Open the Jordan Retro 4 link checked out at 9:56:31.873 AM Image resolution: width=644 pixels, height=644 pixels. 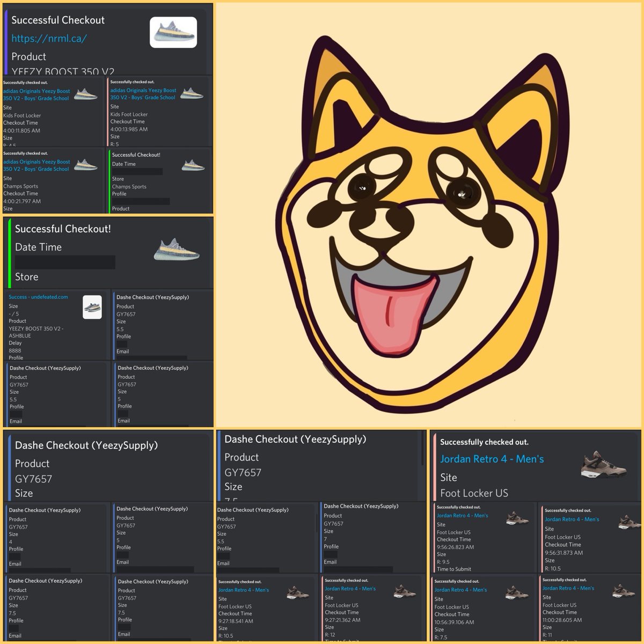click(572, 519)
